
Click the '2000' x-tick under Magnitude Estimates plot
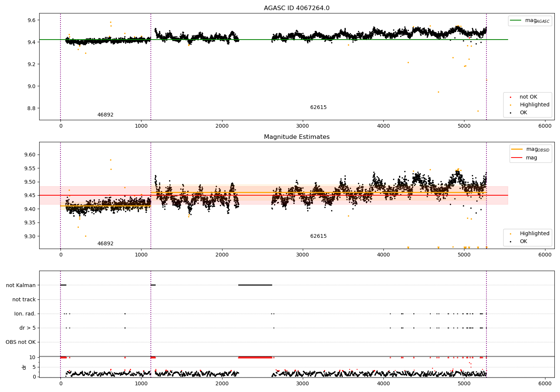tap(222, 255)
